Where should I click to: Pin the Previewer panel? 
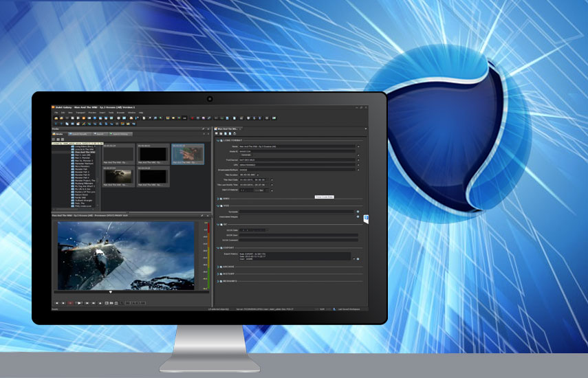(202, 215)
